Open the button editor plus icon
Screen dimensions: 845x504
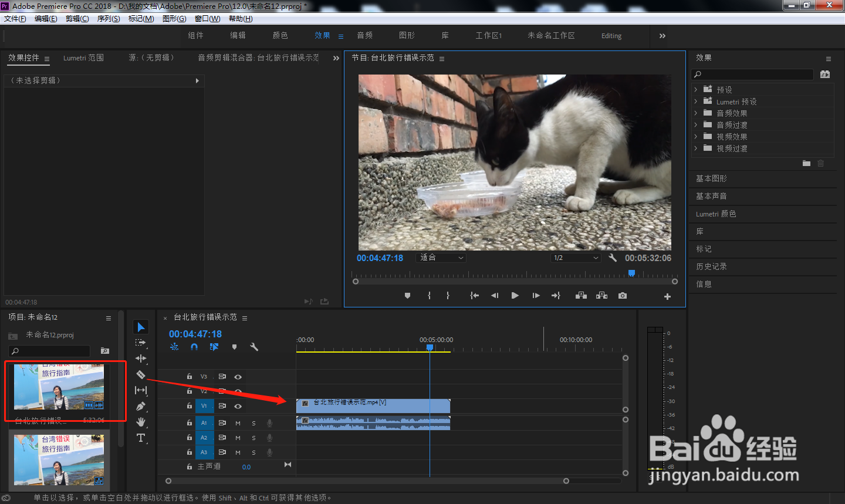(667, 296)
